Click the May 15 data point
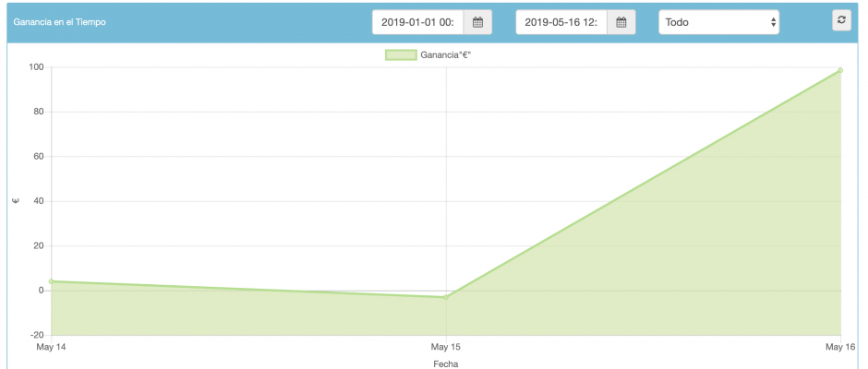 pos(446,297)
